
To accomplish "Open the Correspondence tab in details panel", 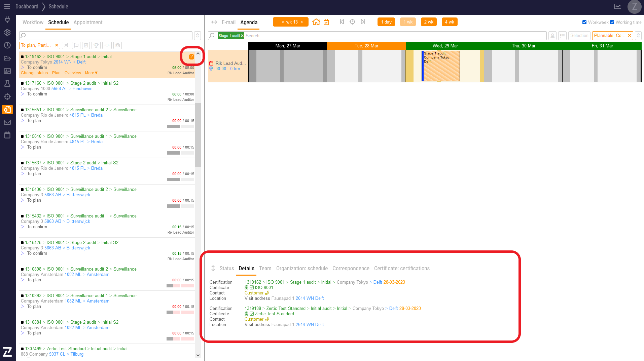I will pos(351,269).
